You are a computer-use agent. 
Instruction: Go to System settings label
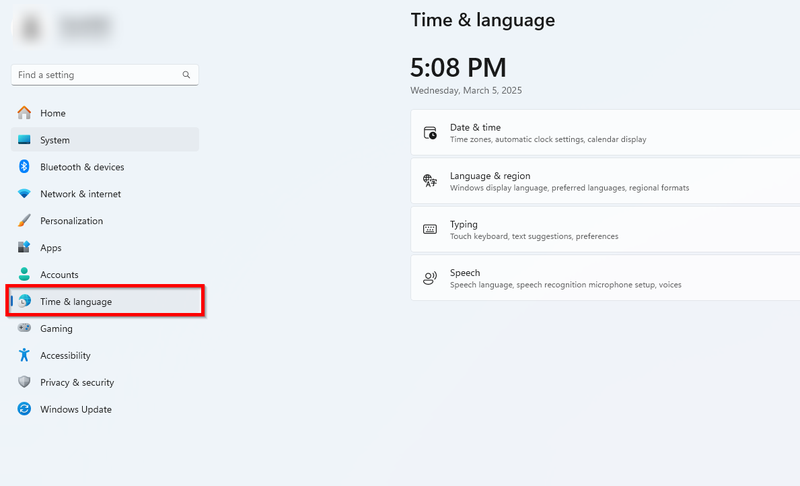(x=55, y=140)
